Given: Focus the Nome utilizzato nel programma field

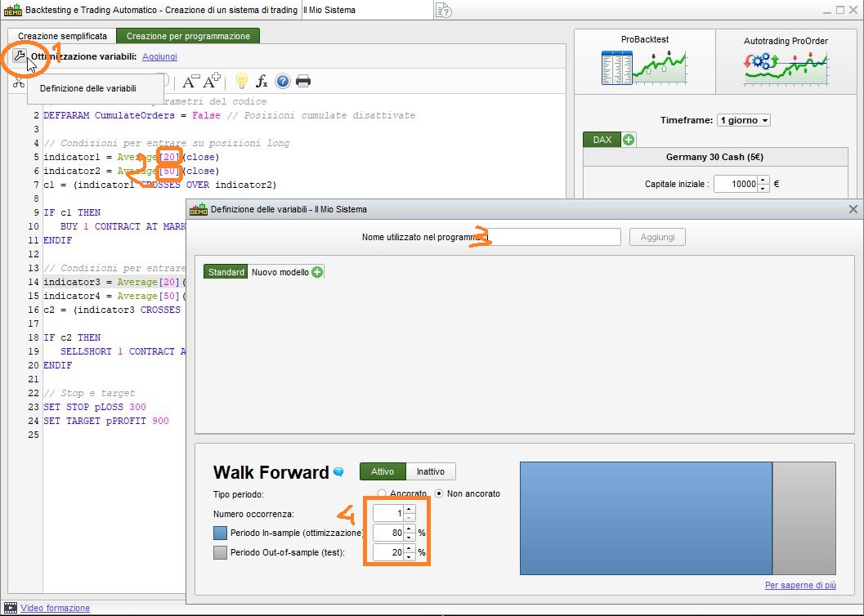Looking at the screenshot, I should [x=553, y=237].
